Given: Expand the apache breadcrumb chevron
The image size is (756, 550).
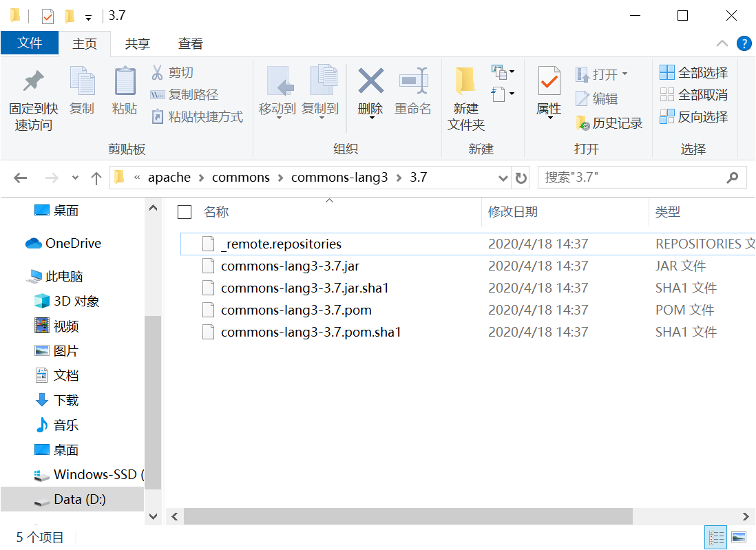Looking at the screenshot, I should [202, 178].
